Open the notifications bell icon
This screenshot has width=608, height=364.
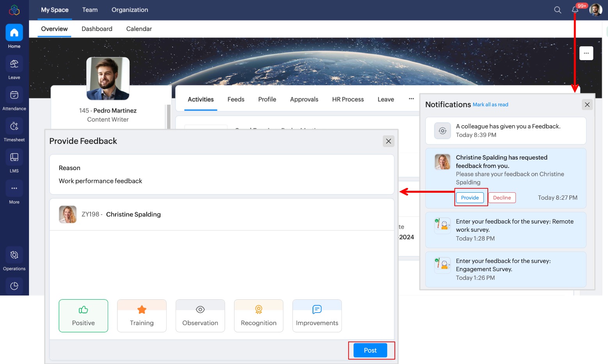pyautogui.click(x=575, y=10)
